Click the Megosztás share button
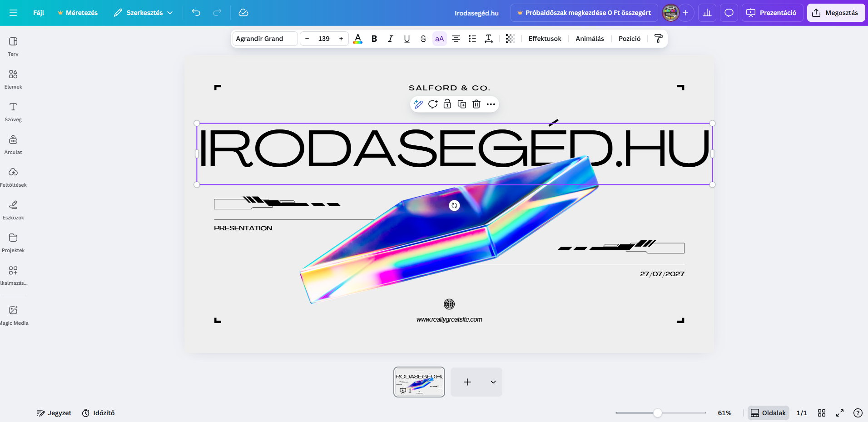The width and height of the screenshot is (868, 422). point(836,13)
